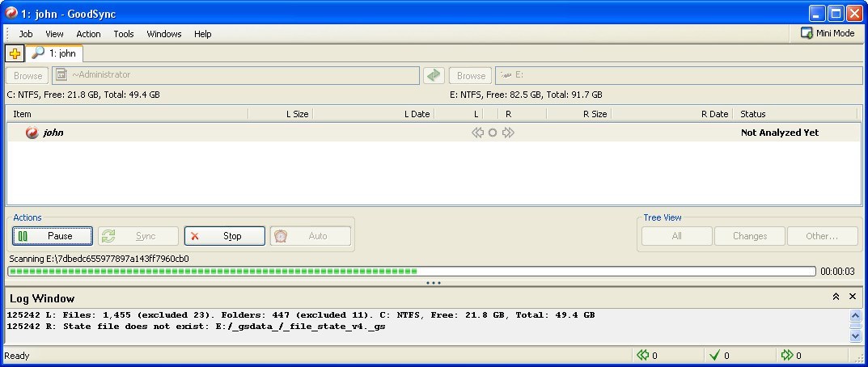This screenshot has width=868, height=367.
Task: Minimize the GoodSync window
Action: click(817, 13)
